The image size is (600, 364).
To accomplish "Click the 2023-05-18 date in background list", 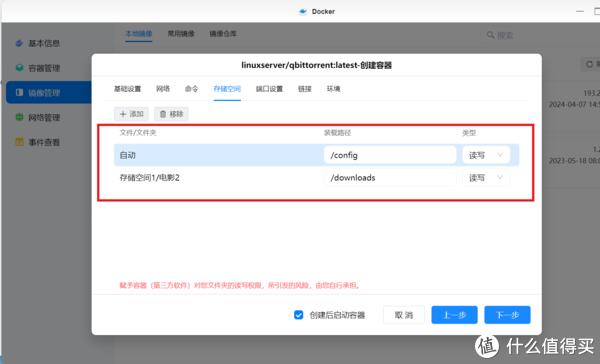I will click(574, 160).
